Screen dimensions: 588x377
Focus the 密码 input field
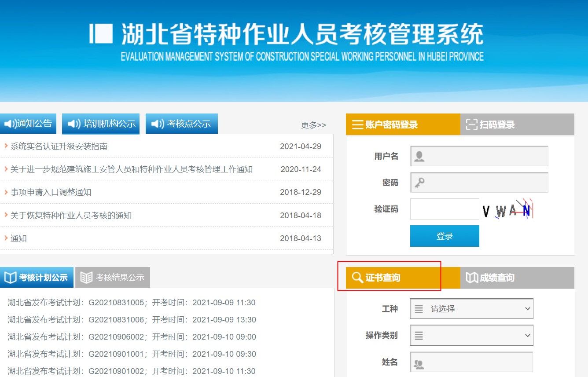pyautogui.click(x=479, y=183)
